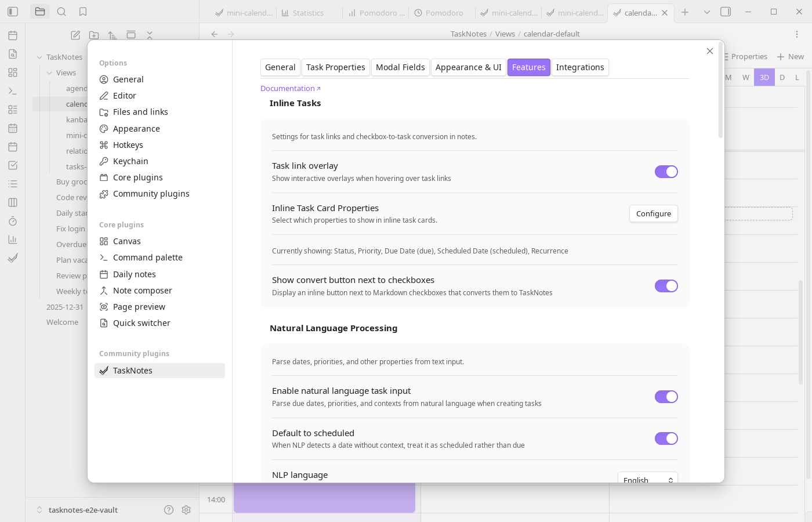Select the TaskNotes checkmark icon in the ribbon
The image size is (812, 522).
tap(12, 258)
